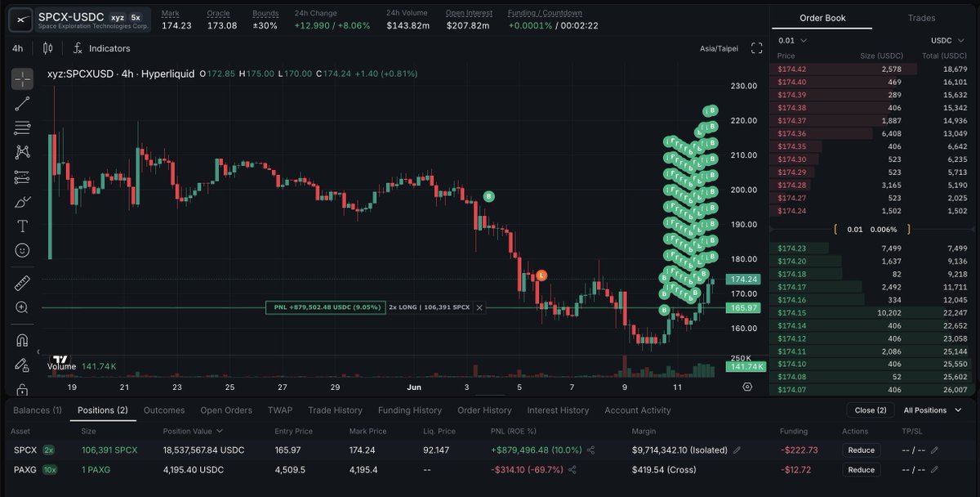Reduce the SPCX position

[x=862, y=450]
